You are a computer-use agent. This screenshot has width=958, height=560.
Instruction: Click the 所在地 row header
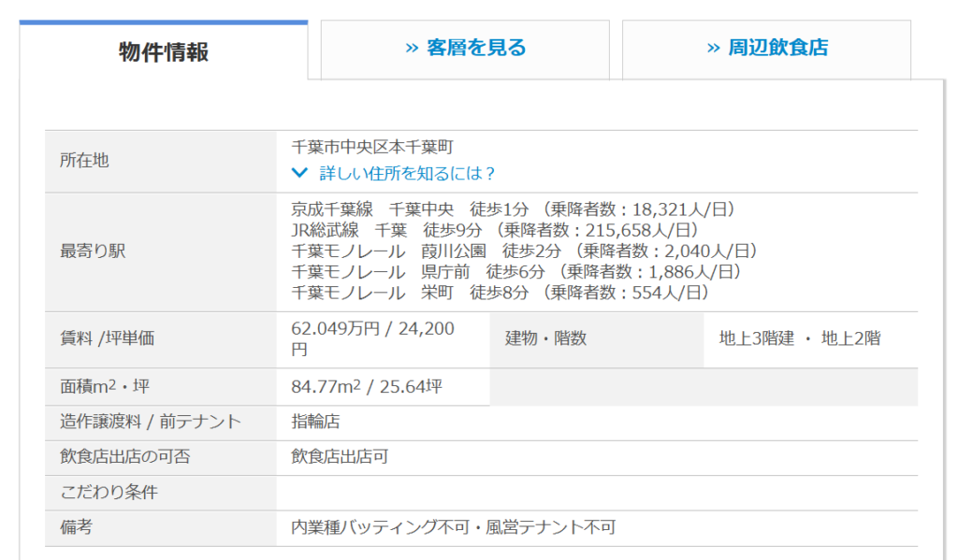pos(84,161)
